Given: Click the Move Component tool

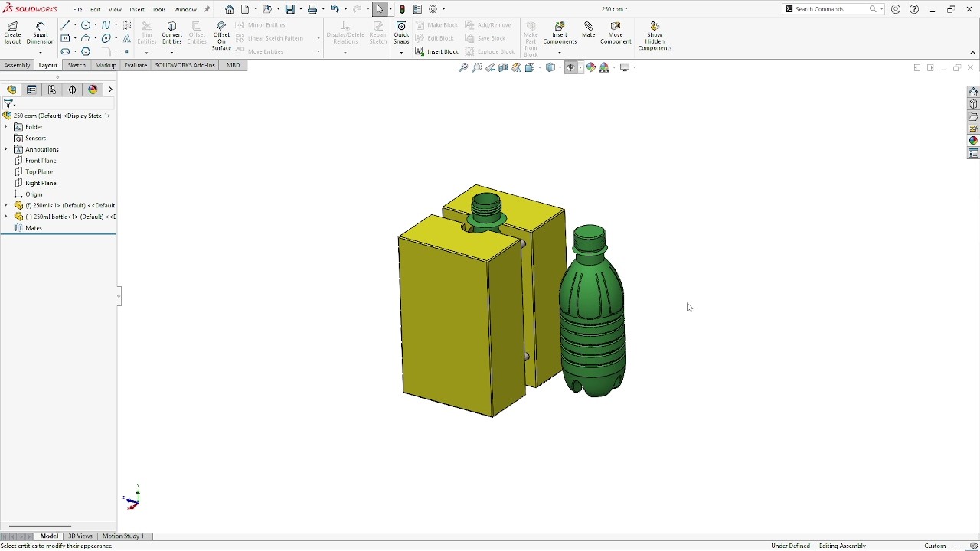Looking at the screenshot, I should coord(616,32).
